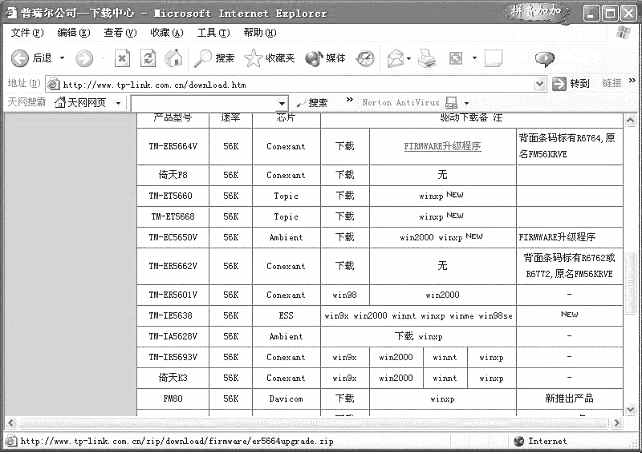The image size is (642, 454).
Task: Click the Stop loading icon
Action: click(122, 59)
